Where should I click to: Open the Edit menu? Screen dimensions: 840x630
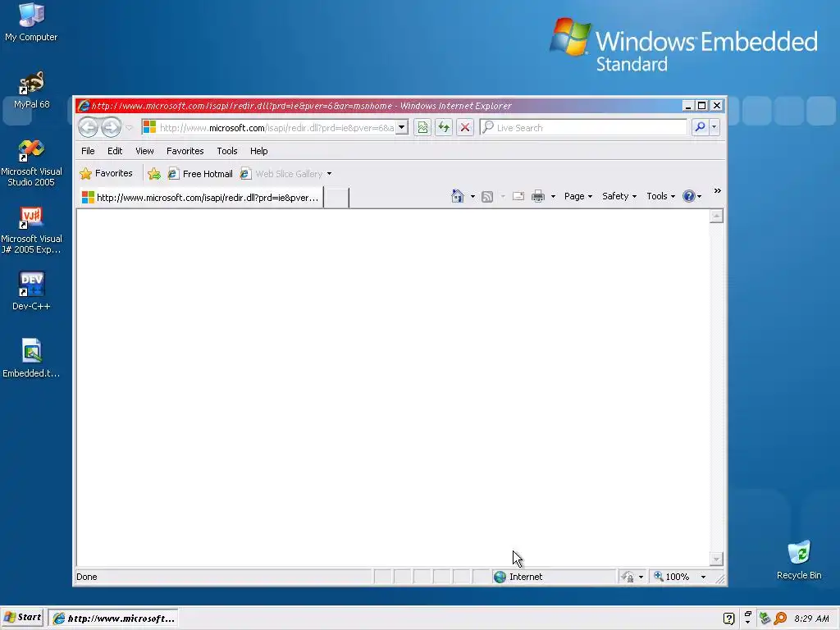click(x=115, y=151)
